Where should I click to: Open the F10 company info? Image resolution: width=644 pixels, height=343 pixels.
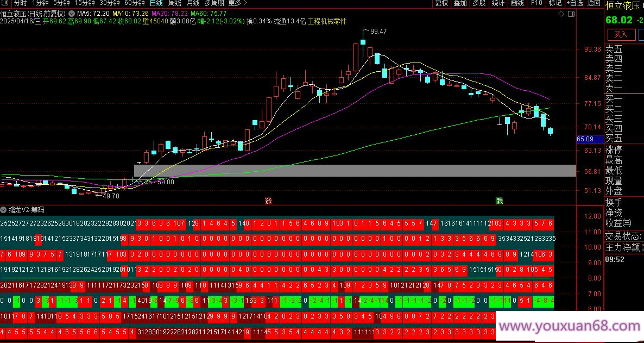[x=536, y=3]
